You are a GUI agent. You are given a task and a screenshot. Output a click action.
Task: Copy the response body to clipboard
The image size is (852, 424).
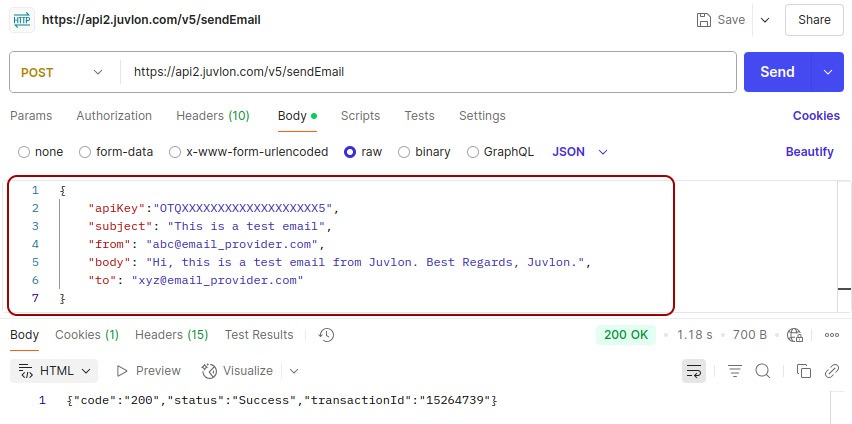pos(804,371)
